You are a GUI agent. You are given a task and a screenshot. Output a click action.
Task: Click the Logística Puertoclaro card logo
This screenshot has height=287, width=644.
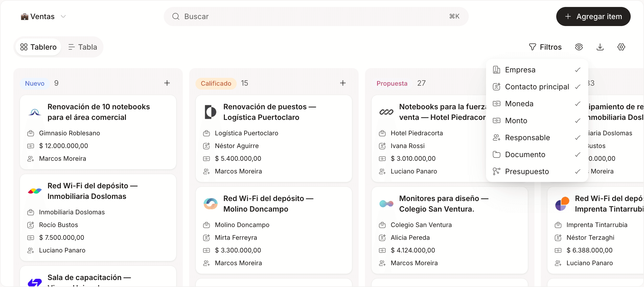pos(211,112)
